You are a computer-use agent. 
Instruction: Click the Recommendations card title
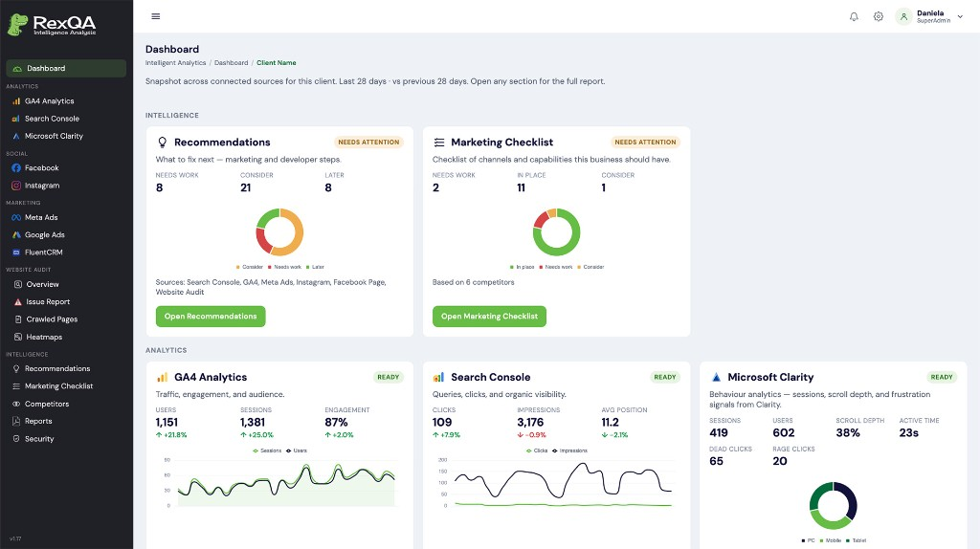222,143
